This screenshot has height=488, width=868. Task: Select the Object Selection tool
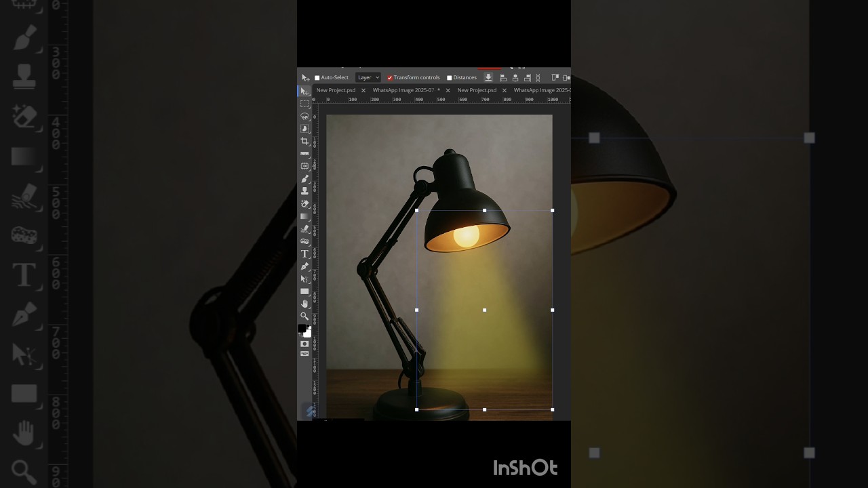coord(304,129)
